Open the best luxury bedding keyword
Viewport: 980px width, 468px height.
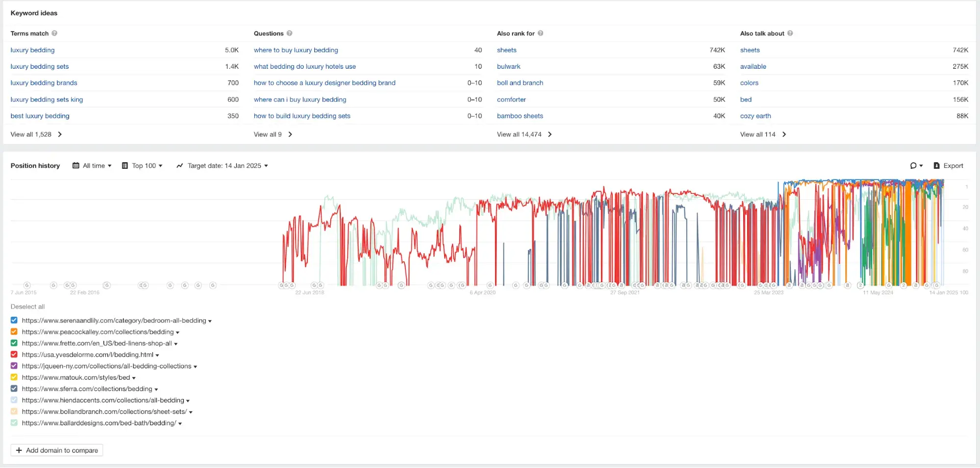click(x=40, y=116)
